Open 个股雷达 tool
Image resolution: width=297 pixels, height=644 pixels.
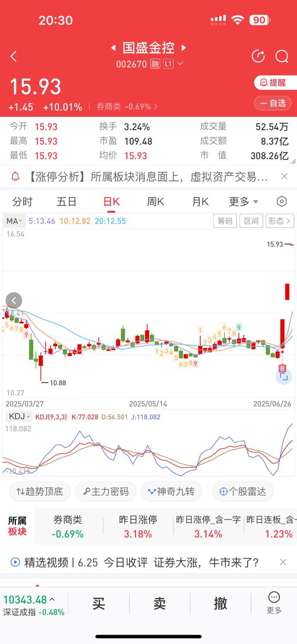click(243, 492)
